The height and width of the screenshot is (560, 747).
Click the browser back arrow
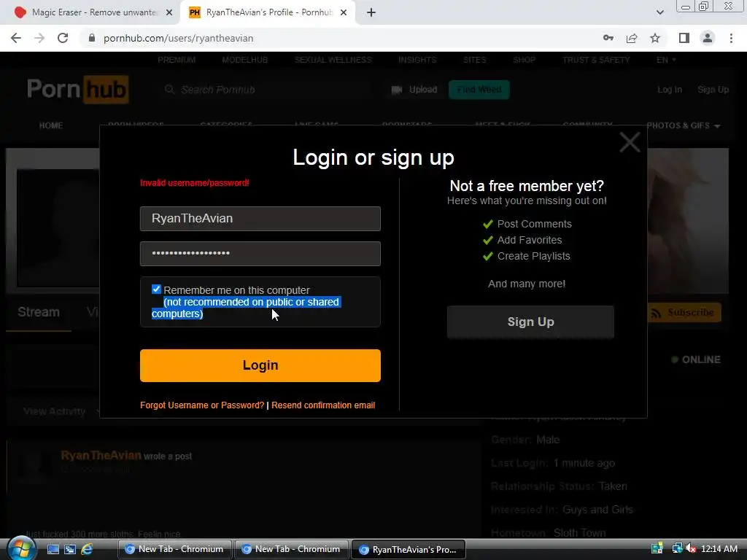pyautogui.click(x=16, y=38)
